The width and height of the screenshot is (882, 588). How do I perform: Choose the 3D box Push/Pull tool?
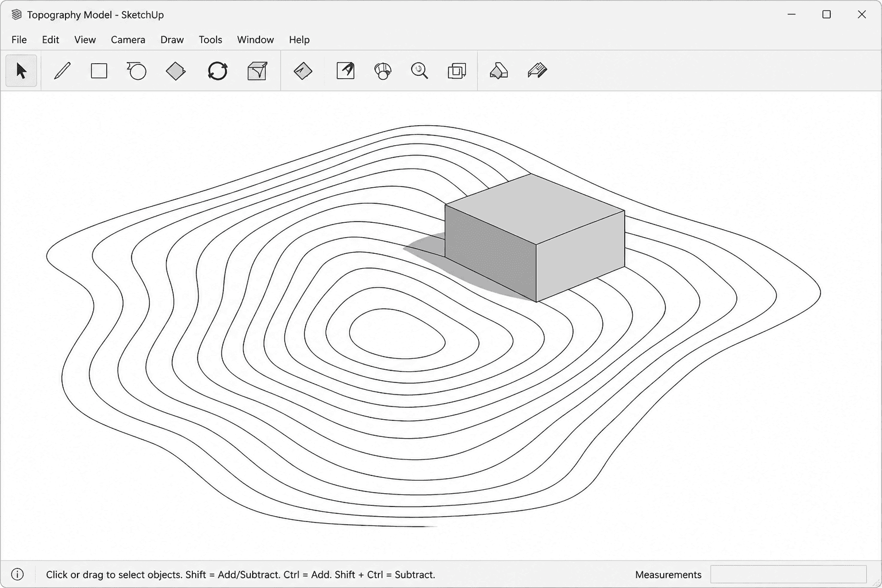point(257,71)
